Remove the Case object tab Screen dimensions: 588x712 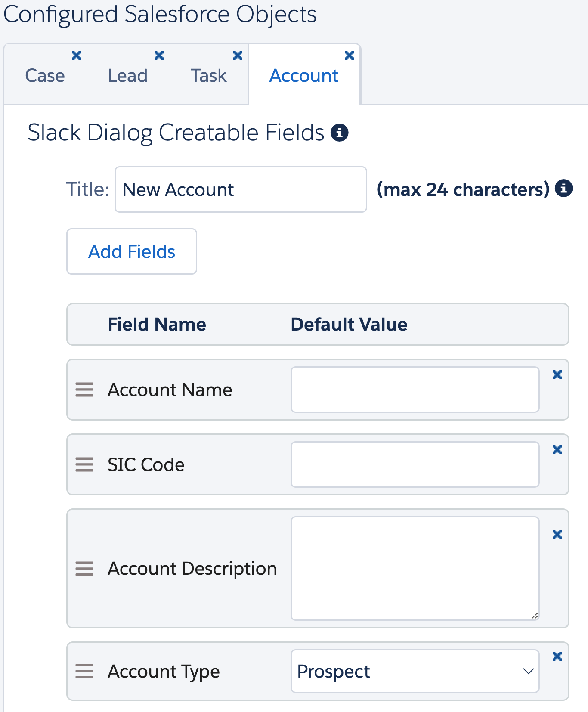76,55
